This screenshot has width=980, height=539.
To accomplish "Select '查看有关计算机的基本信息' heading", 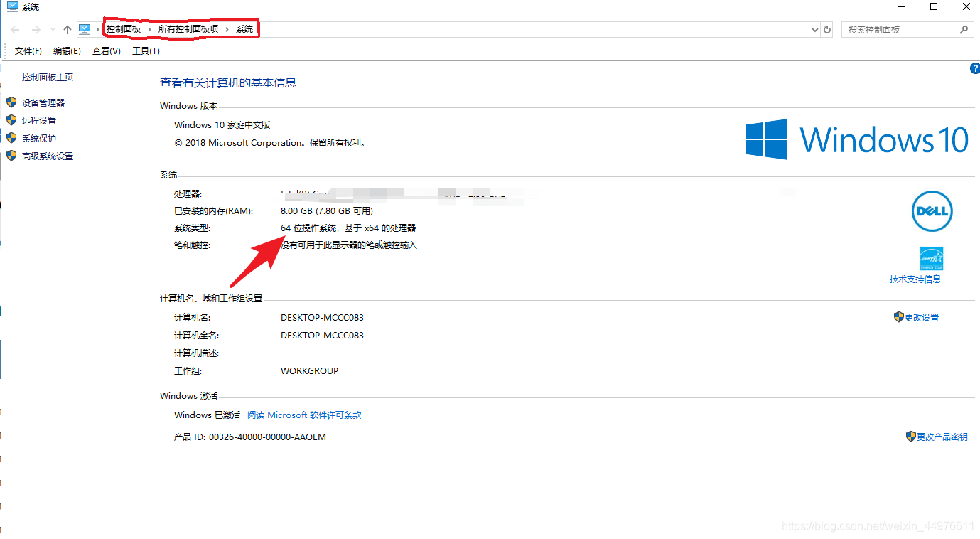I will click(228, 83).
